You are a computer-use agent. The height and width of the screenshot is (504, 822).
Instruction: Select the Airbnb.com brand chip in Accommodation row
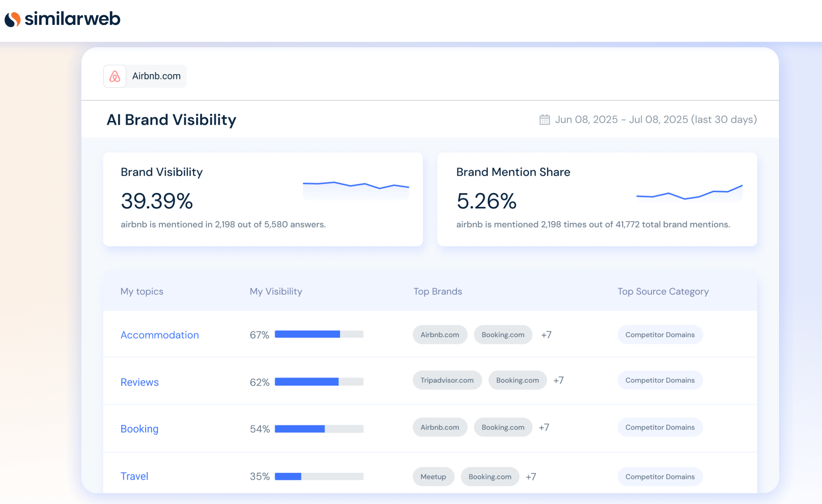point(440,334)
